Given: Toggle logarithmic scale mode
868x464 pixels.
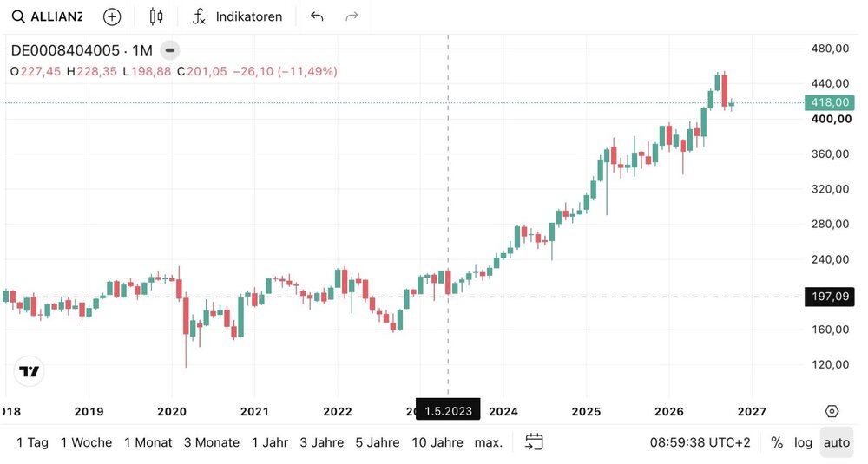Looking at the screenshot, I should click(x=803, y=442).
